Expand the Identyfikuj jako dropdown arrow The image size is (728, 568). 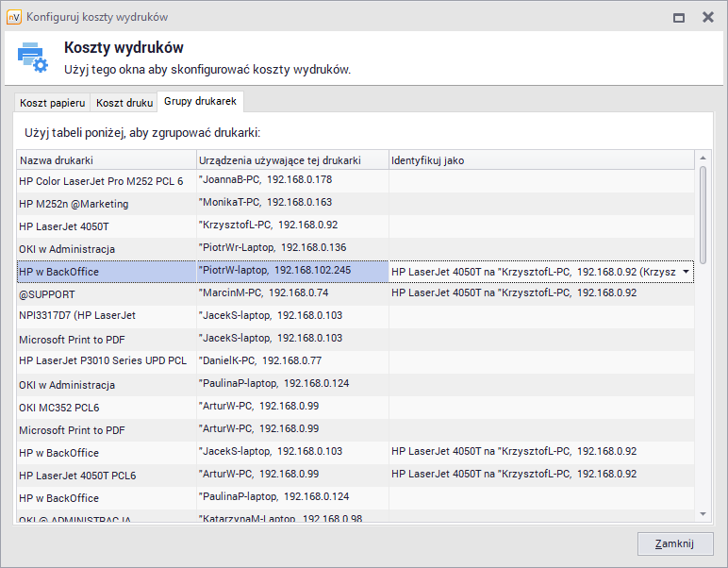tap(686, 272)
